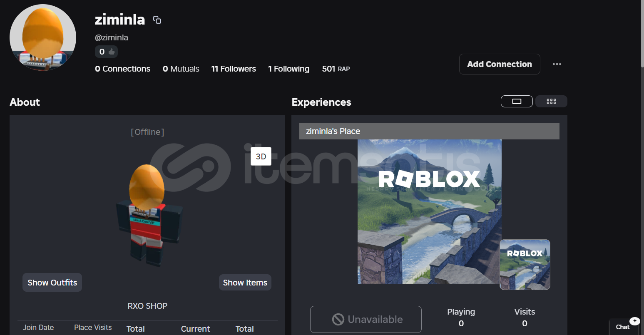Open the three-dot more options menu

(x=557, y=64)
